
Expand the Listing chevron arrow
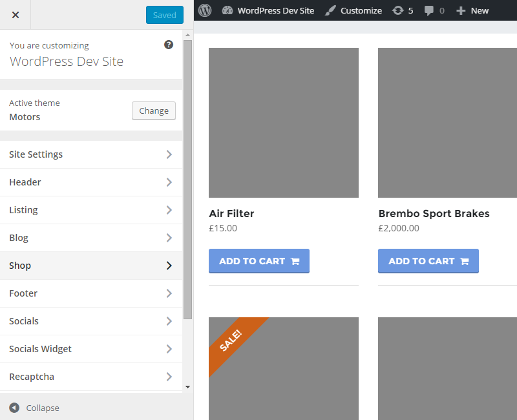pos(169,210)
